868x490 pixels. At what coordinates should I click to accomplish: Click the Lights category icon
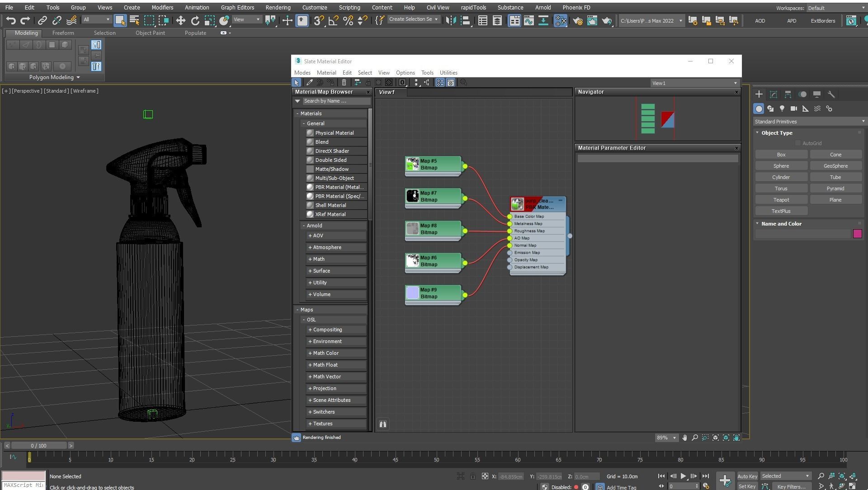click(x=782, y=109)
